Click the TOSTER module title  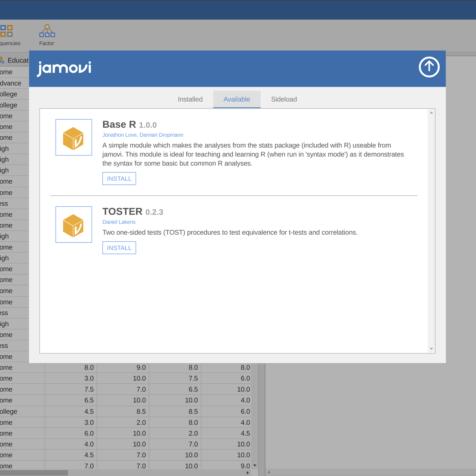122,212
